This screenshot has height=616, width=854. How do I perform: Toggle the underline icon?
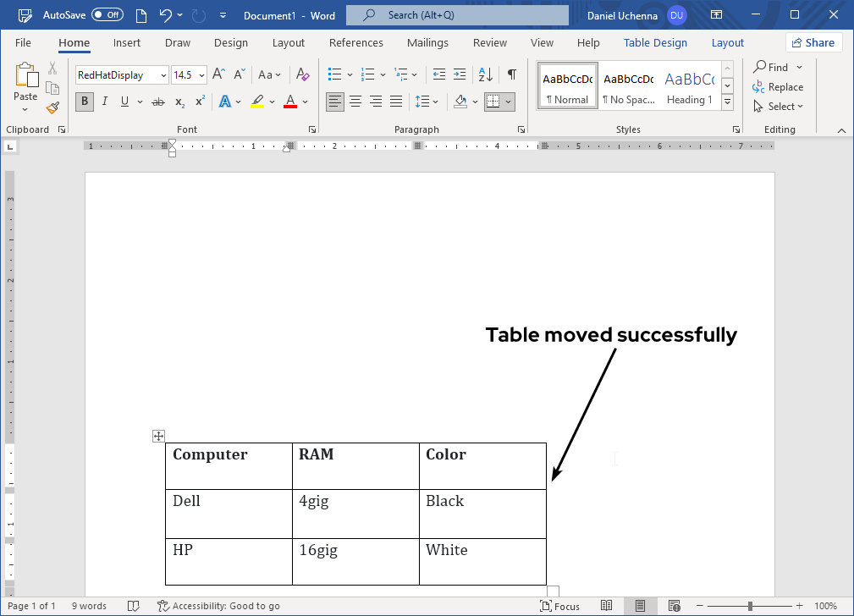[x=123, y=102]
